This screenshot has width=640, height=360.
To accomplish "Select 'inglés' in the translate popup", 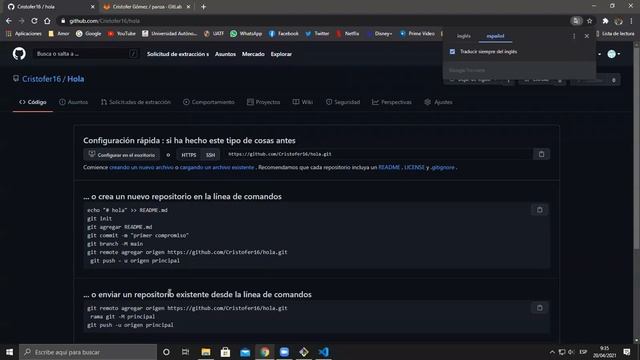I will click(464, 36).
